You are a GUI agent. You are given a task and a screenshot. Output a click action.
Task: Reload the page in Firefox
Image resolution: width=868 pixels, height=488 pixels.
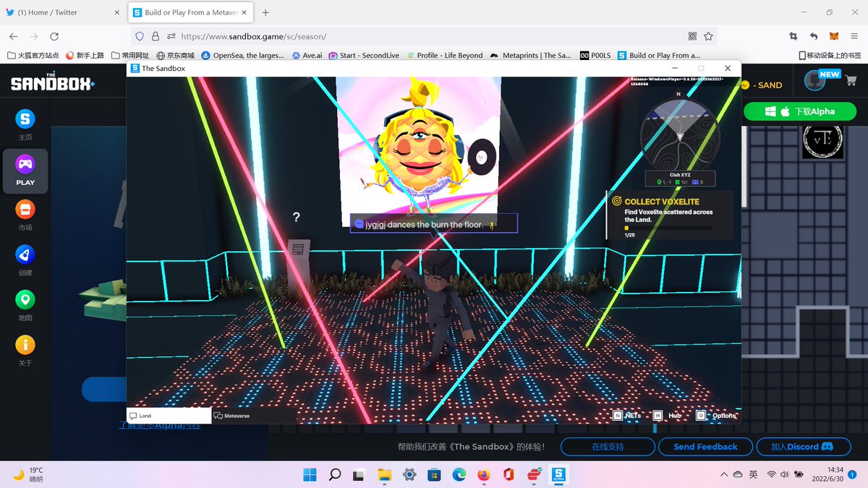(54, 36)
